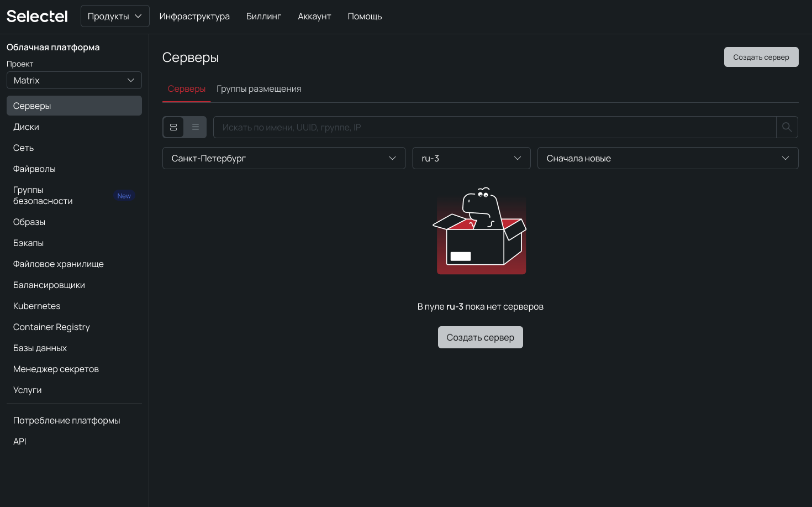Open Бэкапы section

pos(74,243)
